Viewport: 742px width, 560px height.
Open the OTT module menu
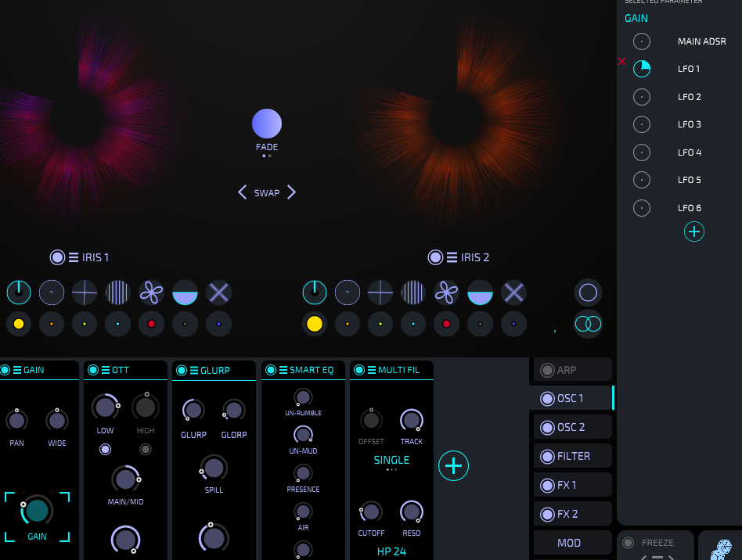click(106, 370)
